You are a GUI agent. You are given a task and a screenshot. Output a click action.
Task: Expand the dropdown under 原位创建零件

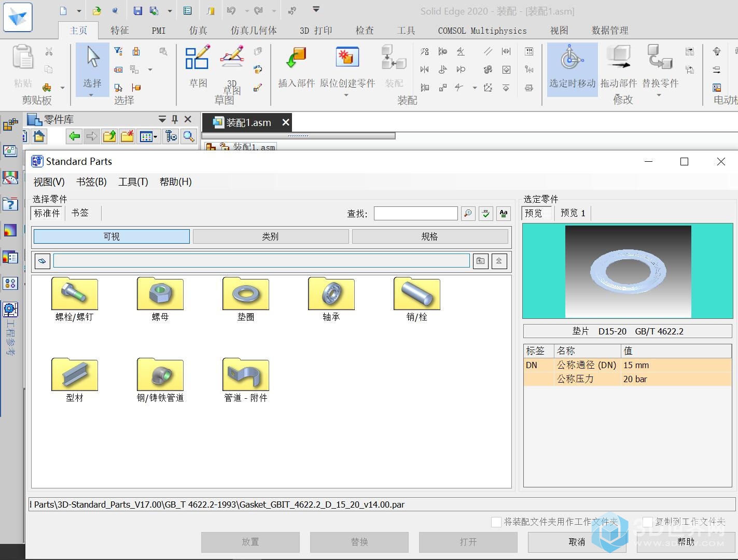(x=346, y=95)
